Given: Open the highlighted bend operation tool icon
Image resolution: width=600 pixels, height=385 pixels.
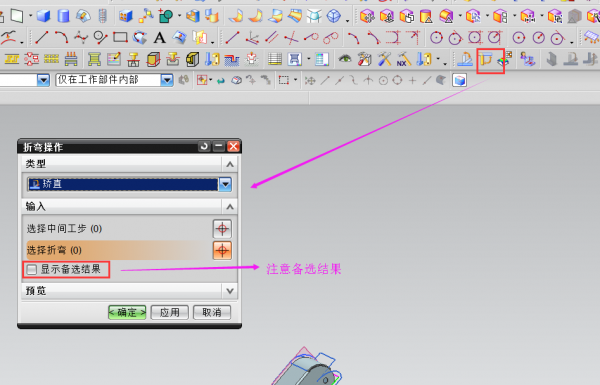Looking at the screenshot, I should click(486, 59).
